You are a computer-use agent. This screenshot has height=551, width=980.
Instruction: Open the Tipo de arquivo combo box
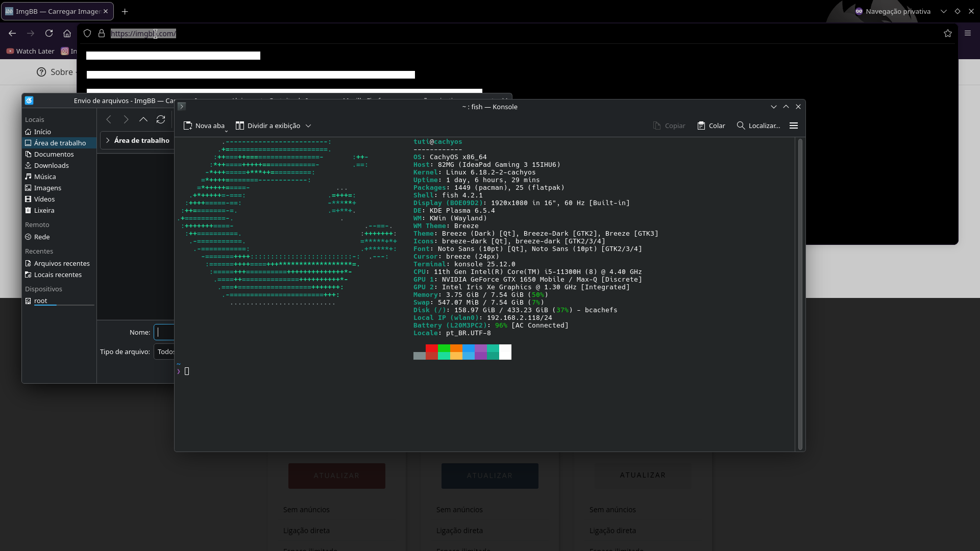[x=165, y=352]
